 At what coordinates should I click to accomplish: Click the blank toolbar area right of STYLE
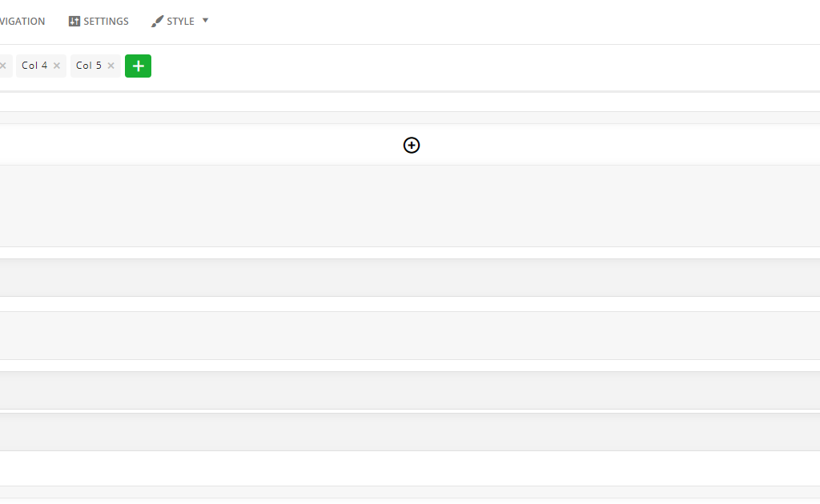pyautogui.click(x=515, y=22)
